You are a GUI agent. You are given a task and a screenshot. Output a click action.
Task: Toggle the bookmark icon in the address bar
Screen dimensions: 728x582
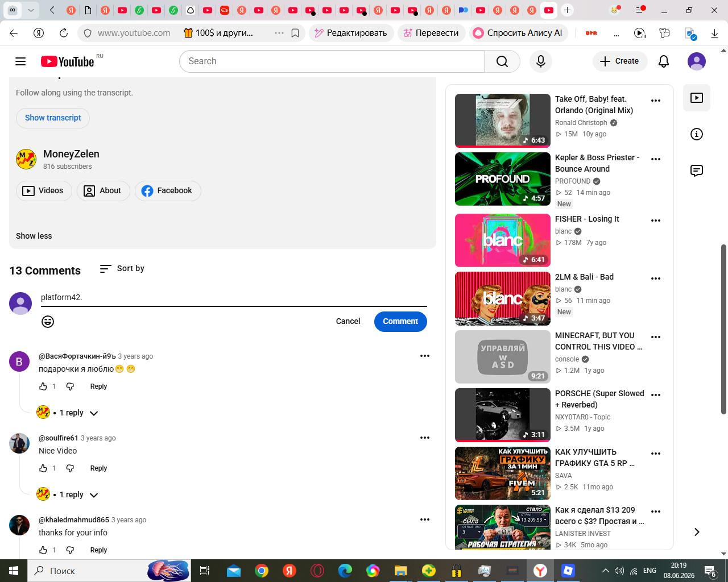pyautogui.click(x=295, y=33)
